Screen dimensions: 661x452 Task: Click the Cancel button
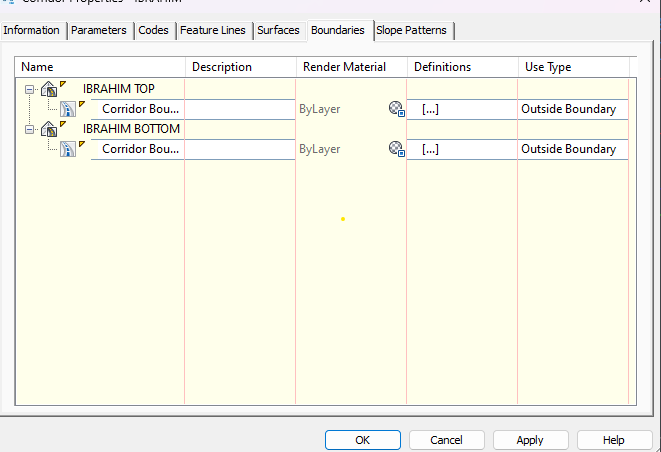coord(446,440)
